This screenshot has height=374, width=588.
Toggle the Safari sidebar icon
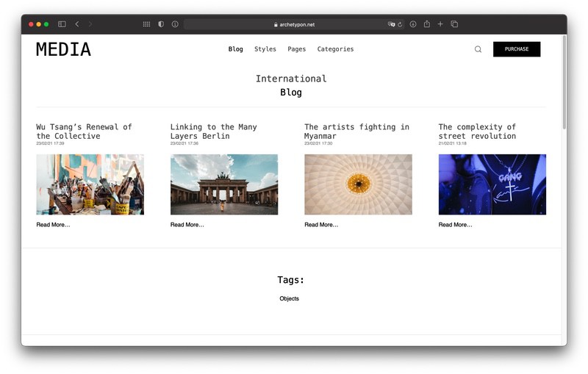point(62,24)
